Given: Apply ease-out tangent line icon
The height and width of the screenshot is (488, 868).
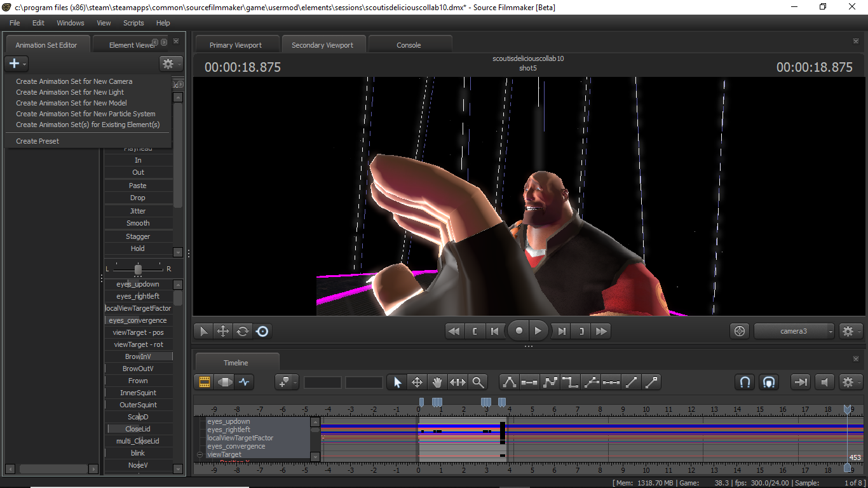Looking at the screenshot, I should (651, 382).
